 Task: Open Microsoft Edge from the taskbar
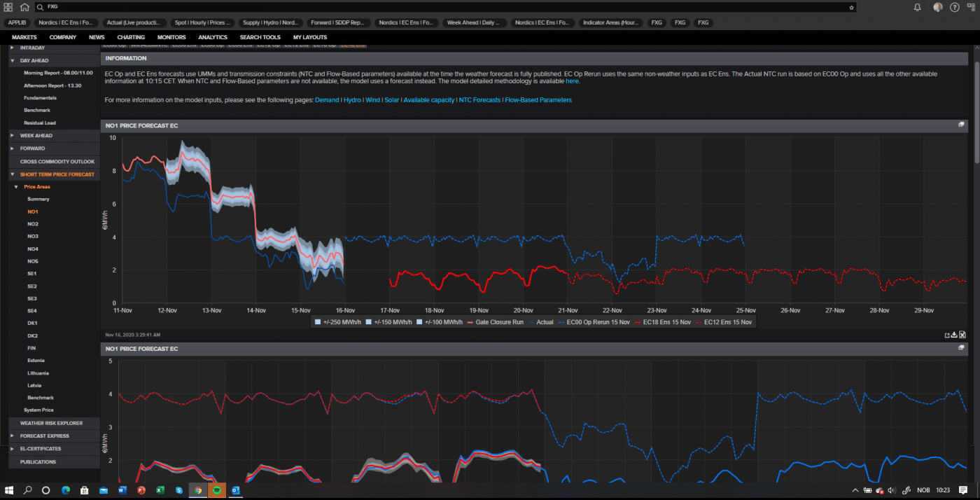[66, 490]
